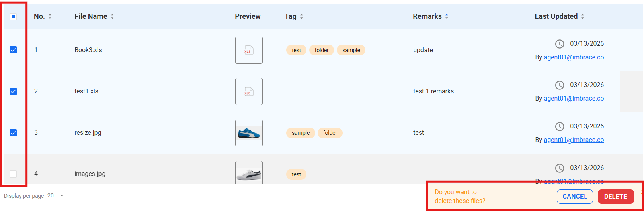
Task: Confirm with the red DELETE button
Action: point(615,196)
